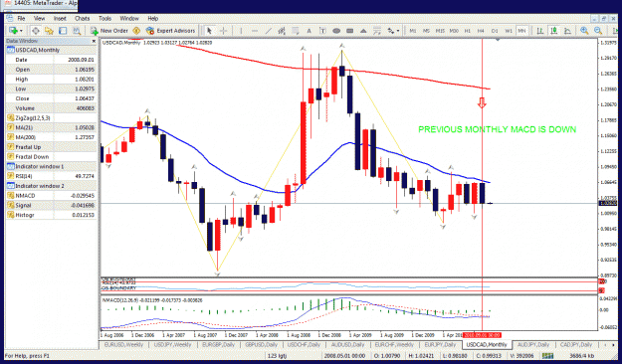This screenshot has width=622, height=364.
Task: Select the Fibonacci retracement tool
Action: pyautogui.click(x=296, y=31)
